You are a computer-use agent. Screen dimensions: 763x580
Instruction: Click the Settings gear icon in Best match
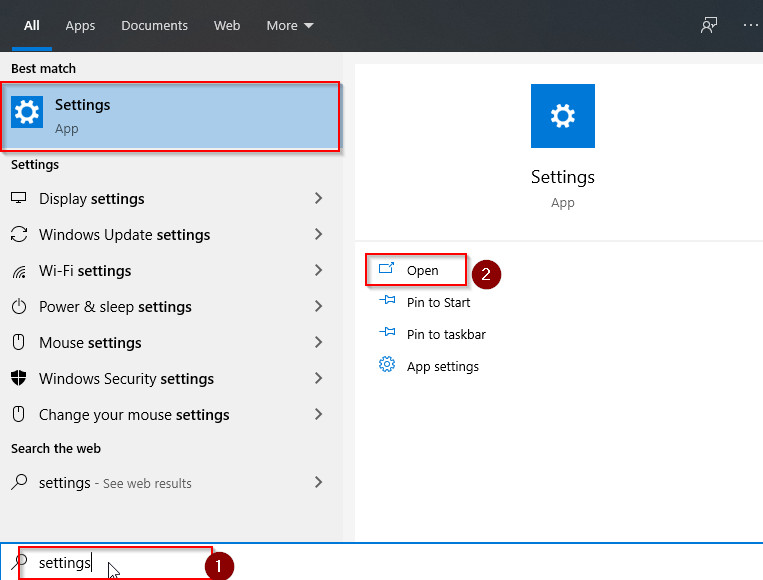pyautogui.click(x=27, y=112)
